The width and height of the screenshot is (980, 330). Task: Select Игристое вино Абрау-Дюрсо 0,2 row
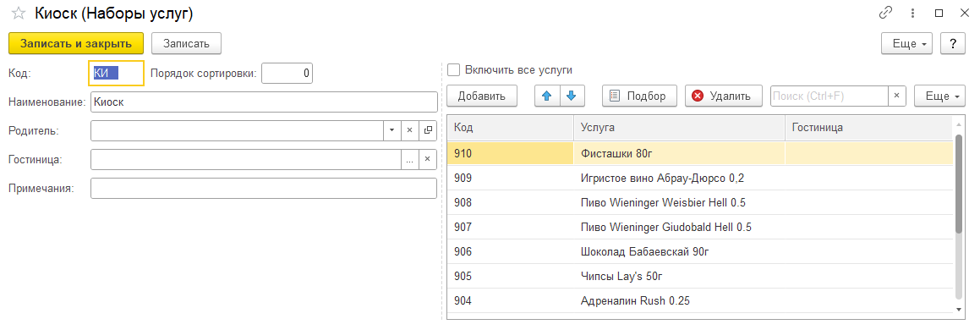pyautogui.click(x=701, y=178)
